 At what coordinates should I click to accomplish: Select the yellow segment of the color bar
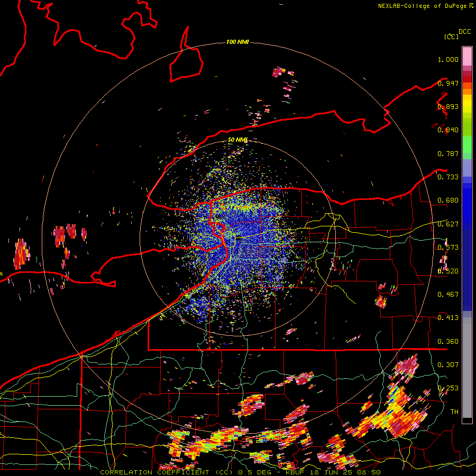point(467,104)
